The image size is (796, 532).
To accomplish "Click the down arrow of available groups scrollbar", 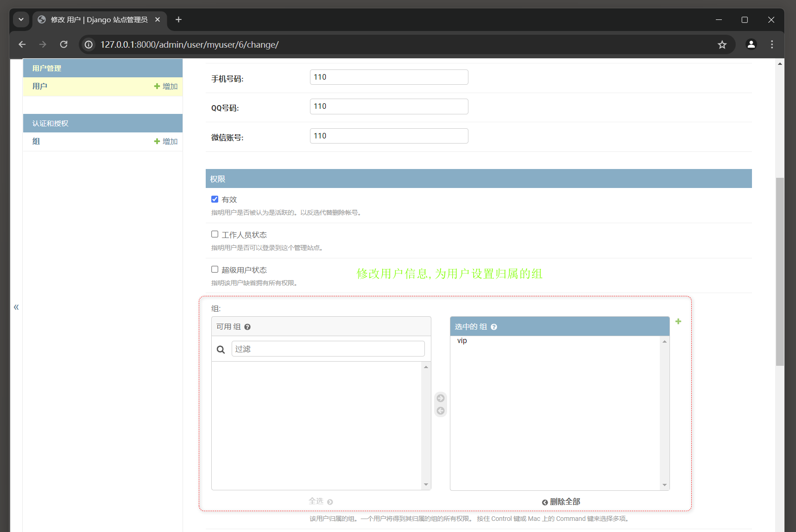I will click(x=426, y=485).
